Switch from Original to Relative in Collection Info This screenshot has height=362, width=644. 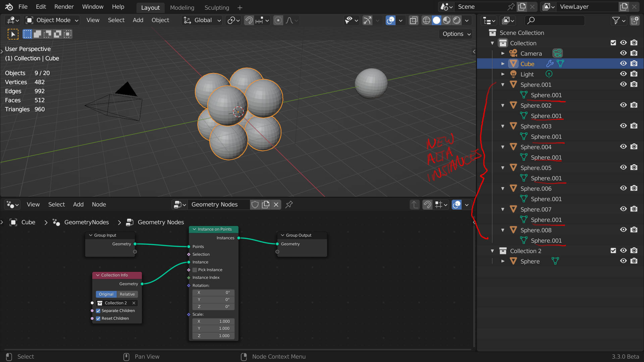pos(127,294)
